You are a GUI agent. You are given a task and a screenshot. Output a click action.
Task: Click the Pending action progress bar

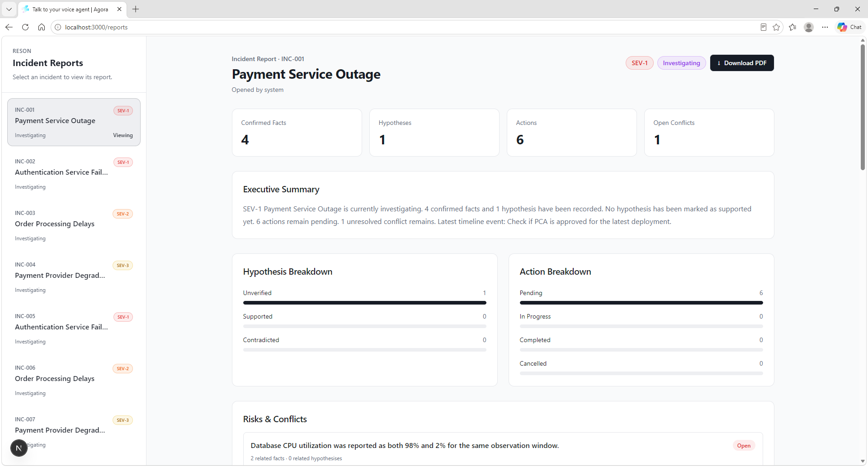pos(642,303)
